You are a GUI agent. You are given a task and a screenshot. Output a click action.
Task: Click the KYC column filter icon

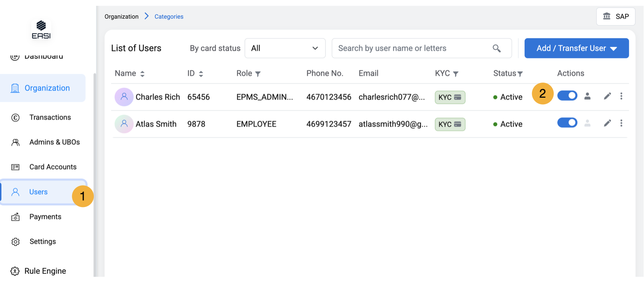(456, 74)
